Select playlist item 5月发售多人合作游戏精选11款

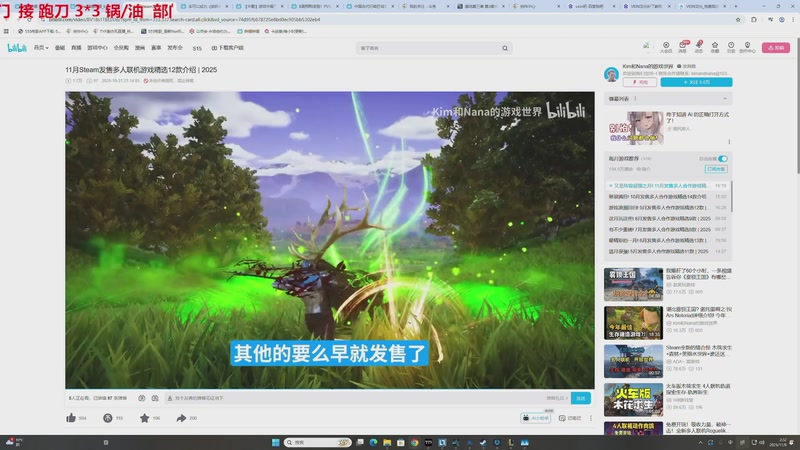[667, 252]
